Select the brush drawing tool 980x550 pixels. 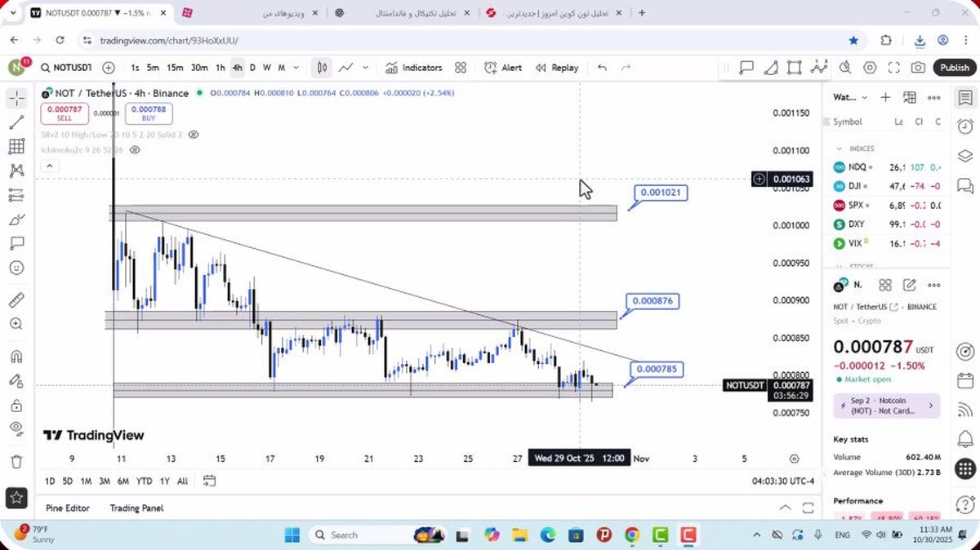(x=16, y=220)
